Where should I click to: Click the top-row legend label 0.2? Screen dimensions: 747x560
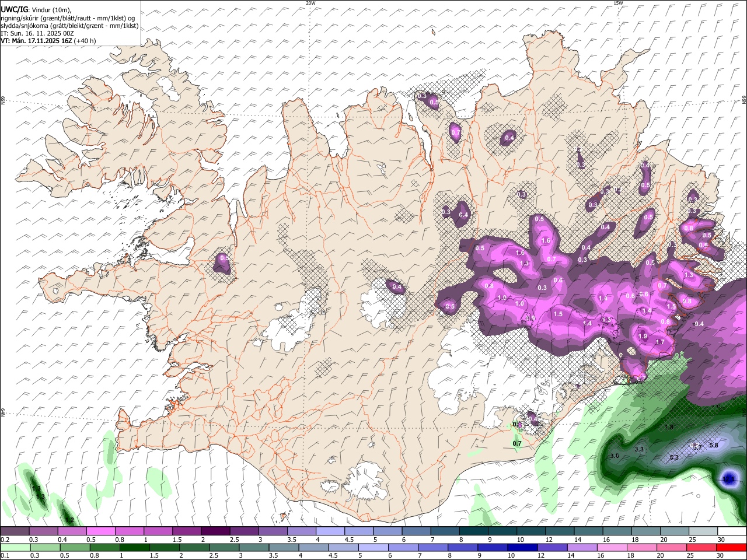[5, 540]
